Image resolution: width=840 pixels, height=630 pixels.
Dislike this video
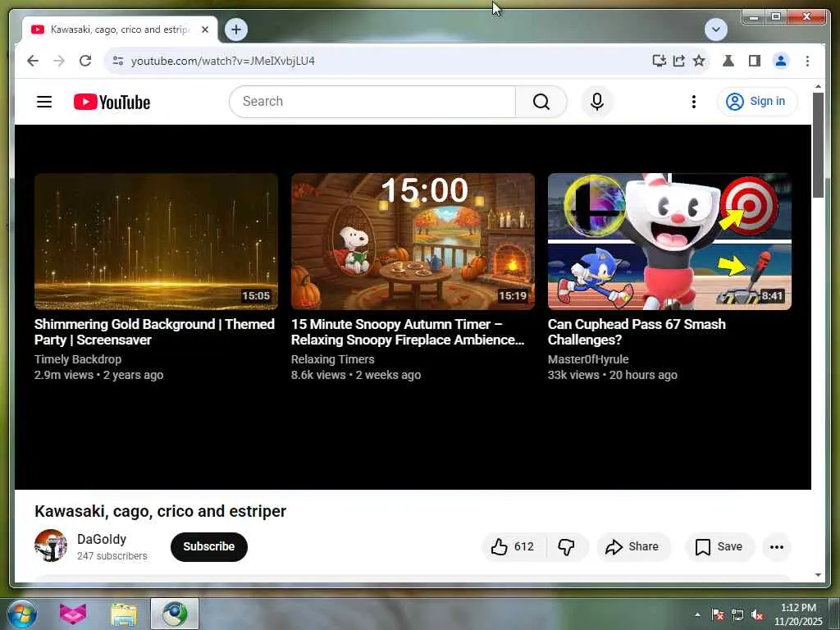click(x=566, y=547)
